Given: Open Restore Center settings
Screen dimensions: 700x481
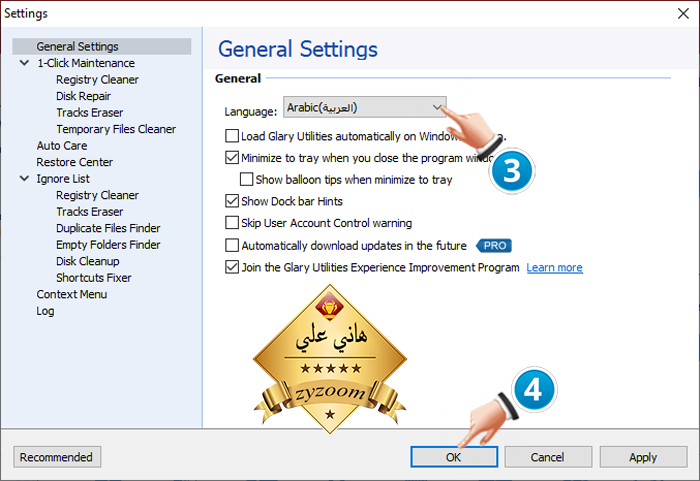Looking at the screenshot, I should pyautogui.click(x=75, y=162).
